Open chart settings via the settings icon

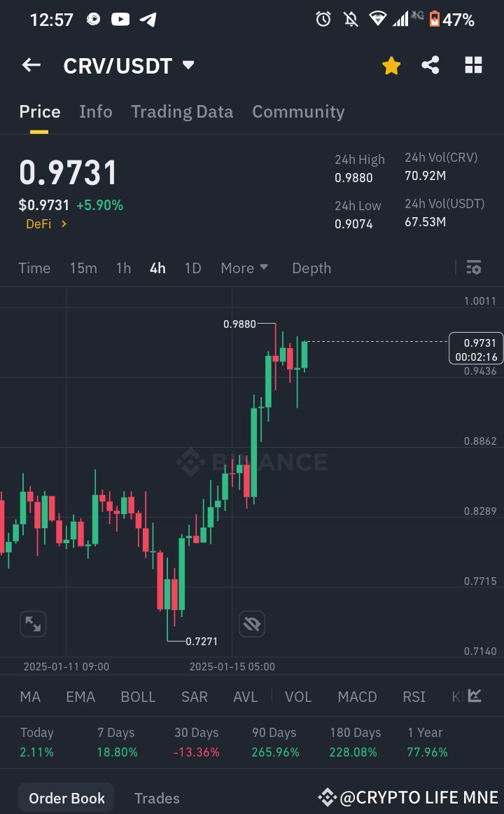(474, 268)
